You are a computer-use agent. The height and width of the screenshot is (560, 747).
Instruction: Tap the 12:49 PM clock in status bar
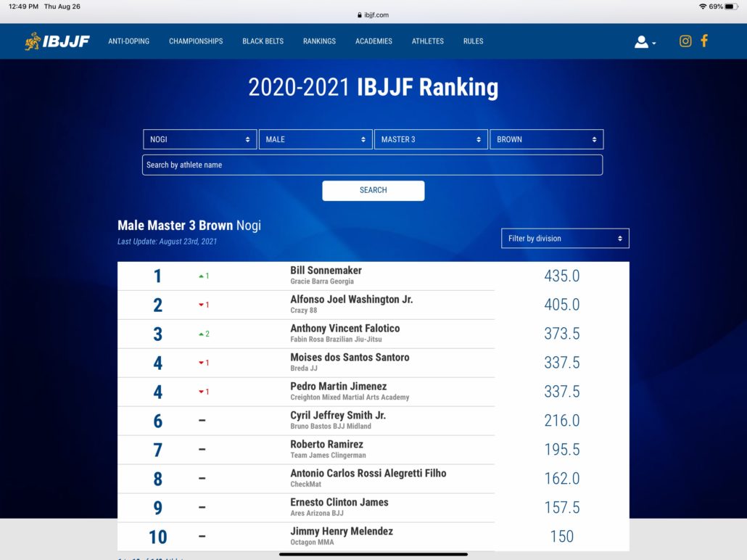tap(23, 7)
